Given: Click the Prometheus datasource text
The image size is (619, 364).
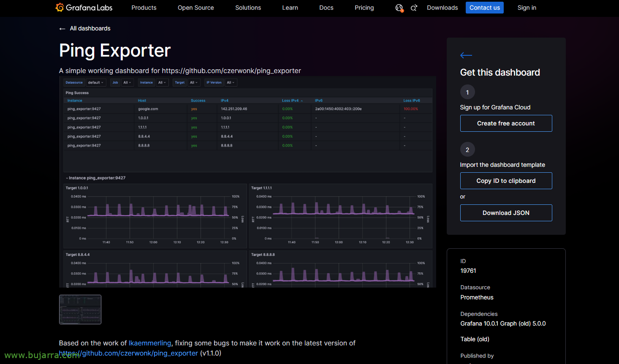Looking at the screenshot, I should [x=477, y=297].
